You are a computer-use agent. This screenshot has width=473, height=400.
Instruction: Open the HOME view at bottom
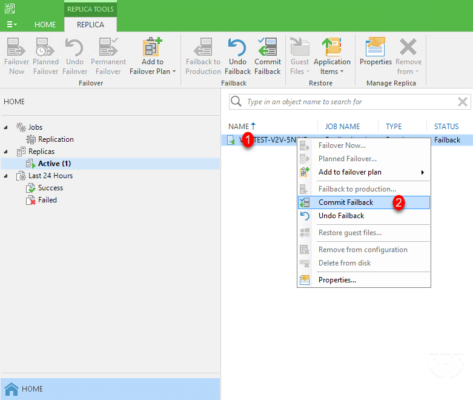click(110, 389)
